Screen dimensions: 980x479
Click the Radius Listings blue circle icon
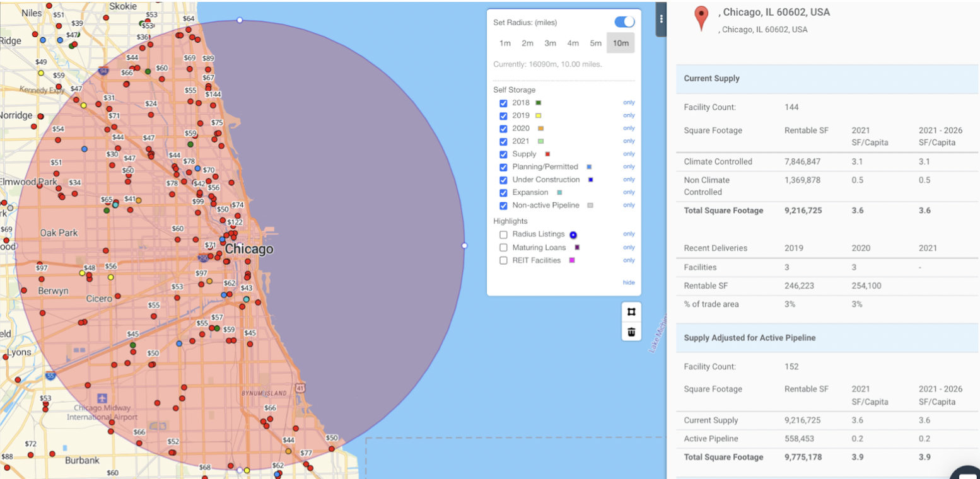pyautogui.click(x=573, y=235)
